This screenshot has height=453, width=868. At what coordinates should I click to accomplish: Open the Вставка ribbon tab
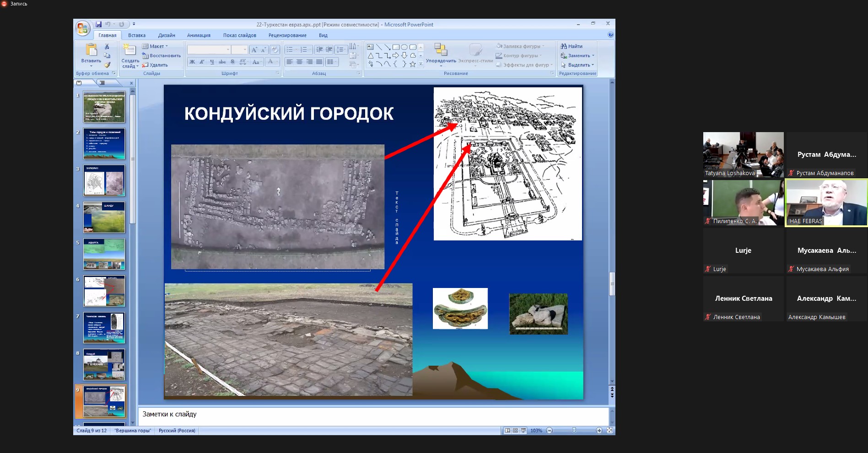pos(136,35)
